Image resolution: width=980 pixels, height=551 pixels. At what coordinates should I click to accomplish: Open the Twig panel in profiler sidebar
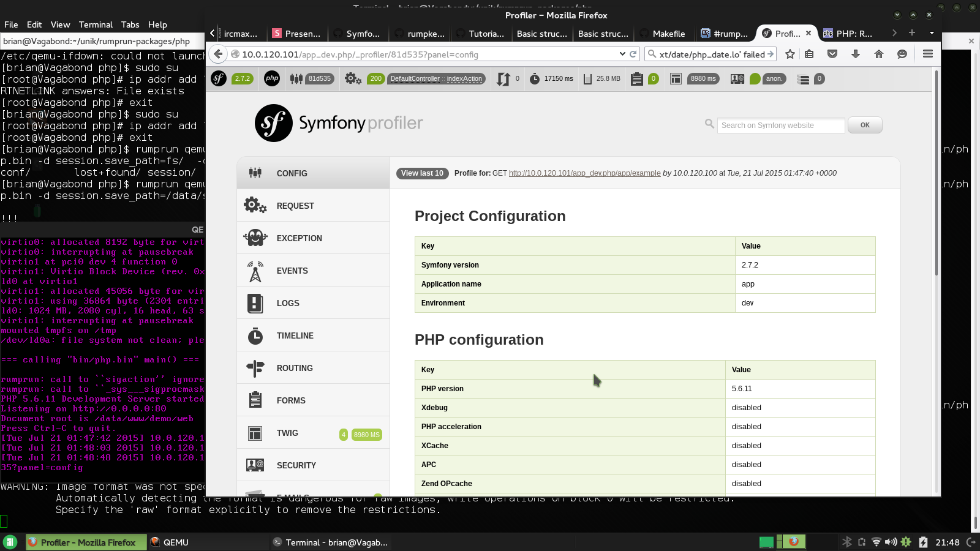click(x=313, y=433)
